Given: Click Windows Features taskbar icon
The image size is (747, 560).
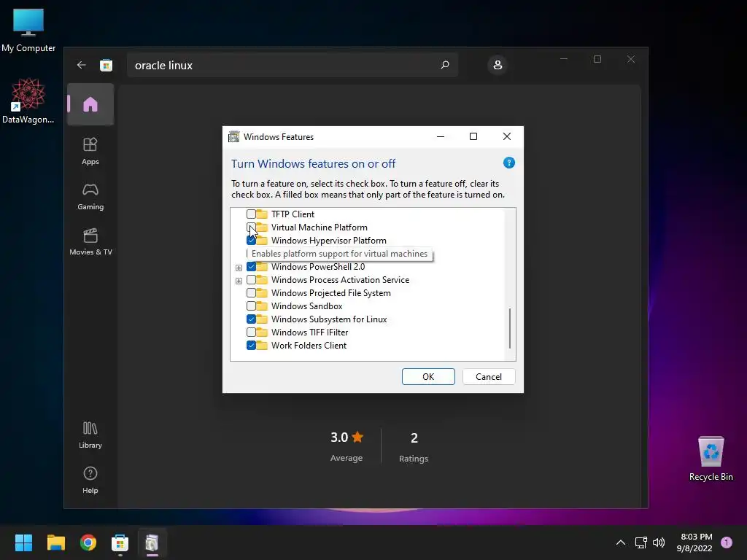Looking at the screenshot, I should [x=152, y=542].
